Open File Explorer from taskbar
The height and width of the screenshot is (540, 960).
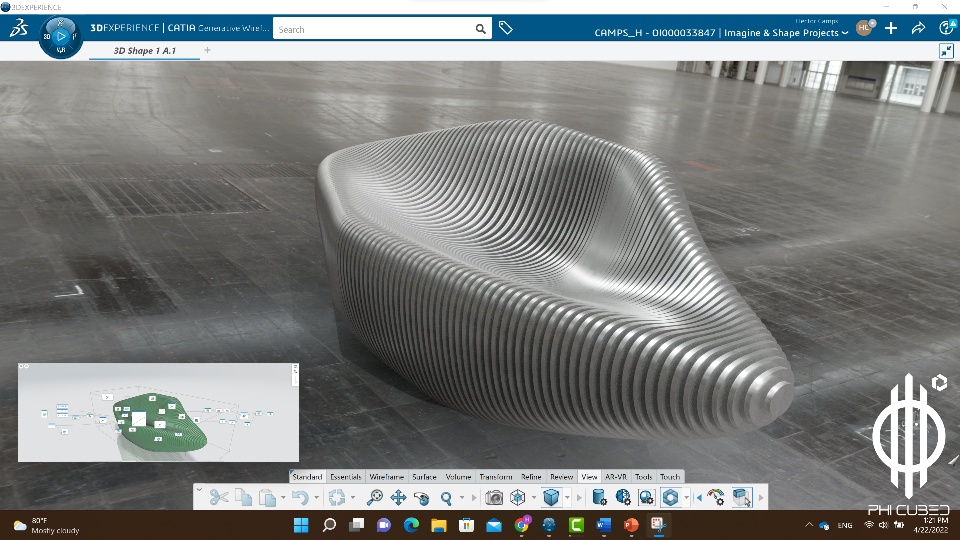click(438, 525)
